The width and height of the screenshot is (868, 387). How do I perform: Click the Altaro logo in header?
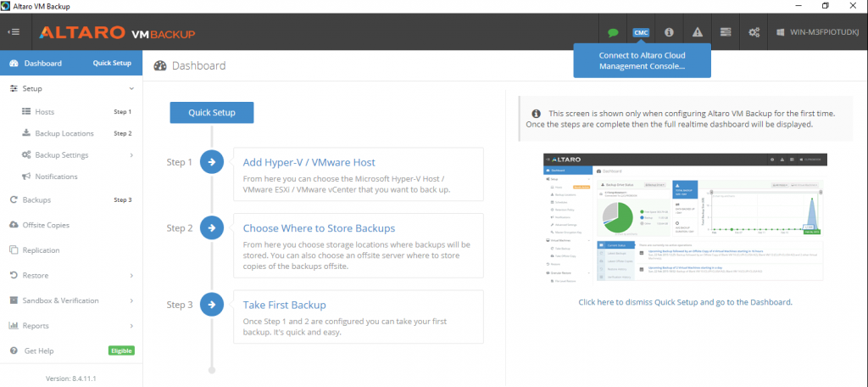pyautogui.click(x=117, y=33)
